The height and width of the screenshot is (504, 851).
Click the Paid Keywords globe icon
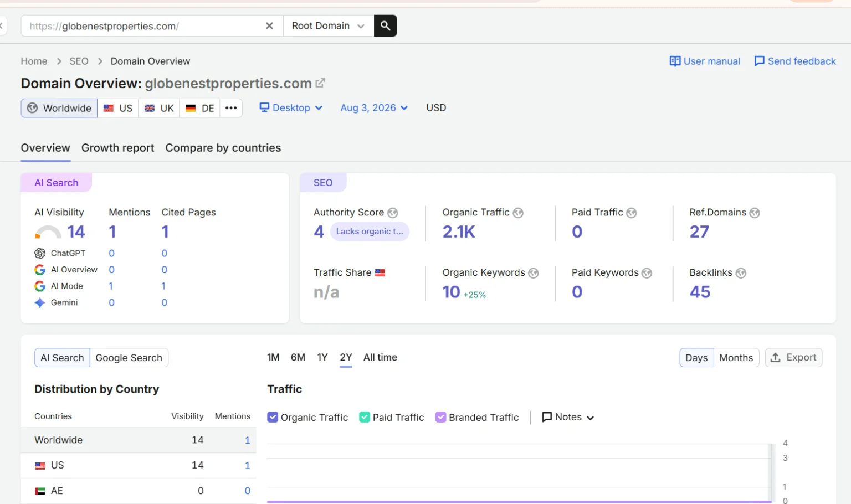coord(647,273)
